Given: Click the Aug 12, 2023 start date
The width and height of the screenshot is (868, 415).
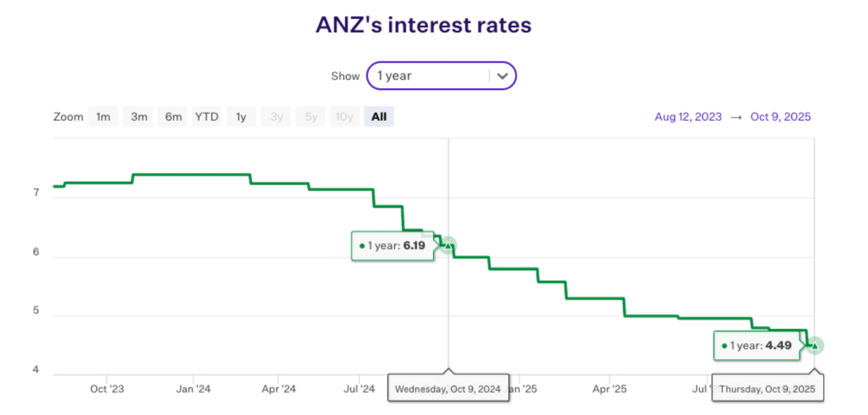Looking at the screenshot, I should tap(688, 117).
